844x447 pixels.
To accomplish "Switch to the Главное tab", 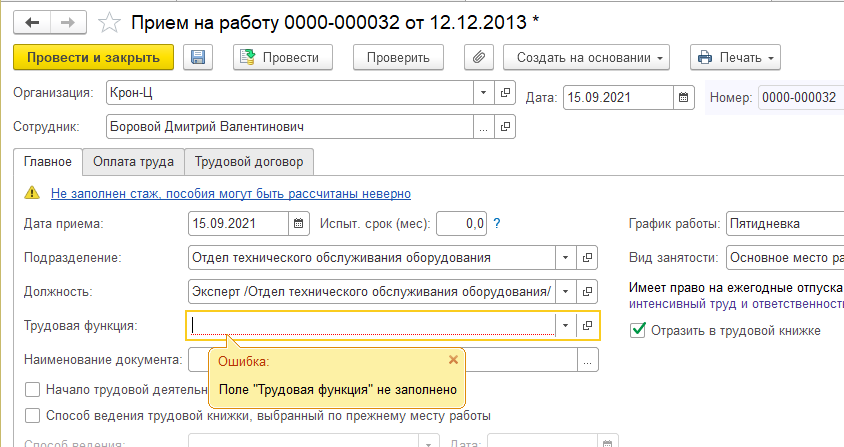I will (48, 162).
